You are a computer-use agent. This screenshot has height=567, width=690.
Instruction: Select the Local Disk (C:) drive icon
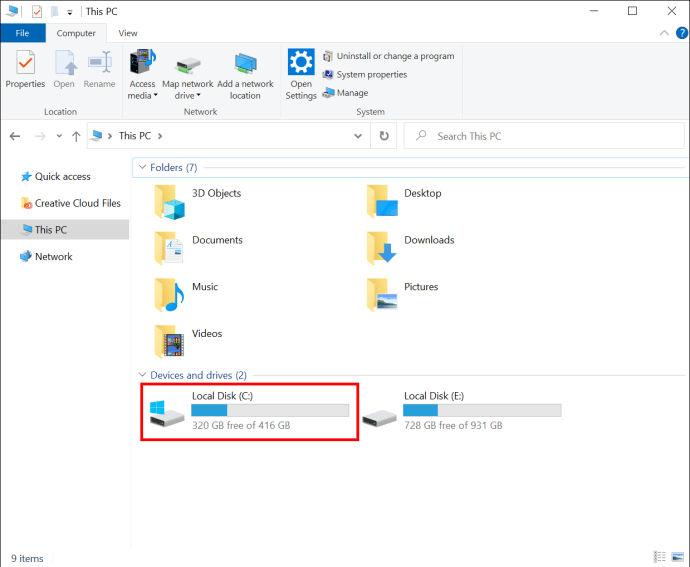click(x=167, y=414)
